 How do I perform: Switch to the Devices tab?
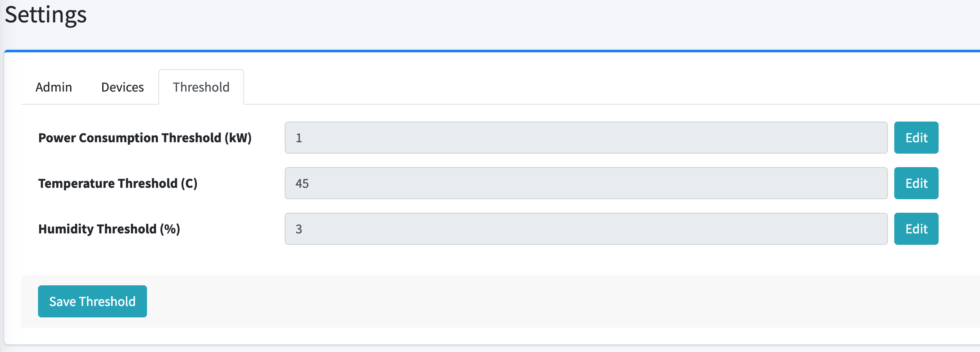(122, 87)
